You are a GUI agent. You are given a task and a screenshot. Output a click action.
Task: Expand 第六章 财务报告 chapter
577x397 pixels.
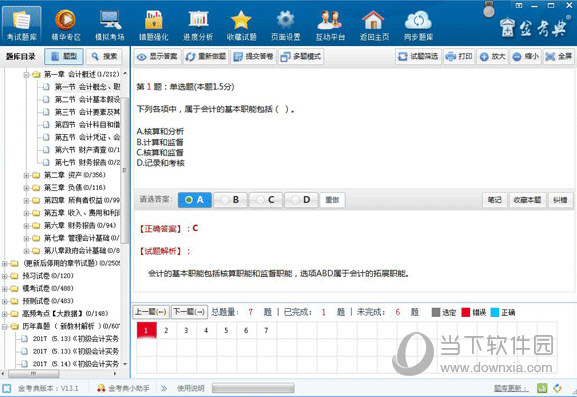coord(26,226)
